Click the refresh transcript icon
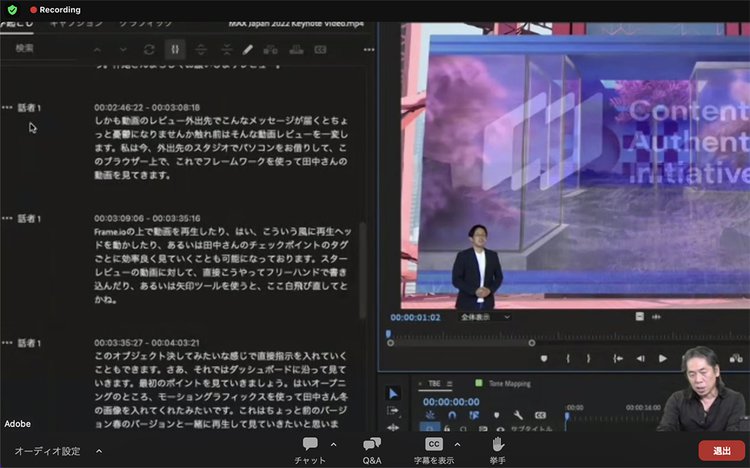 point(149,48)
